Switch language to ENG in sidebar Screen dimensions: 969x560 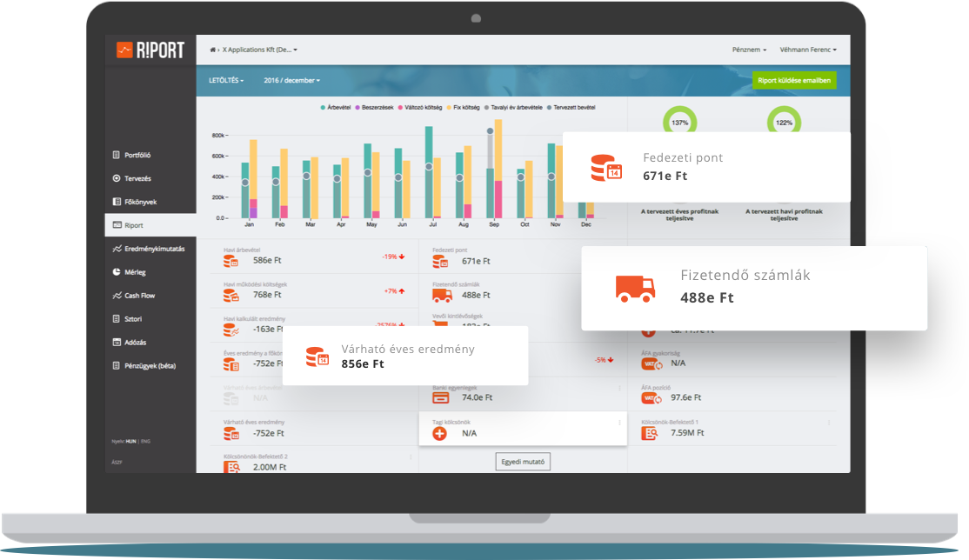(145, 441)
